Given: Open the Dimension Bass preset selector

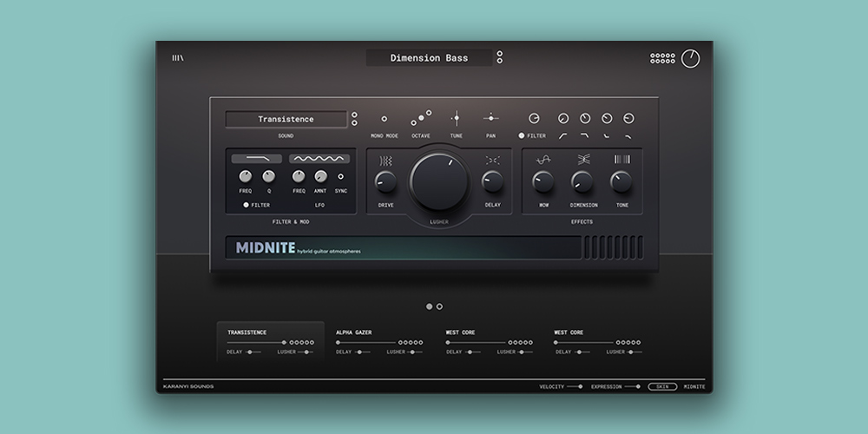Looking at the screenshot, I should [429, 58].
